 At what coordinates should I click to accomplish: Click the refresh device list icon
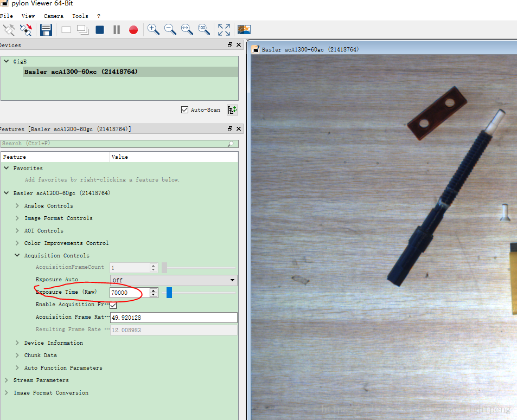[232, 110]
